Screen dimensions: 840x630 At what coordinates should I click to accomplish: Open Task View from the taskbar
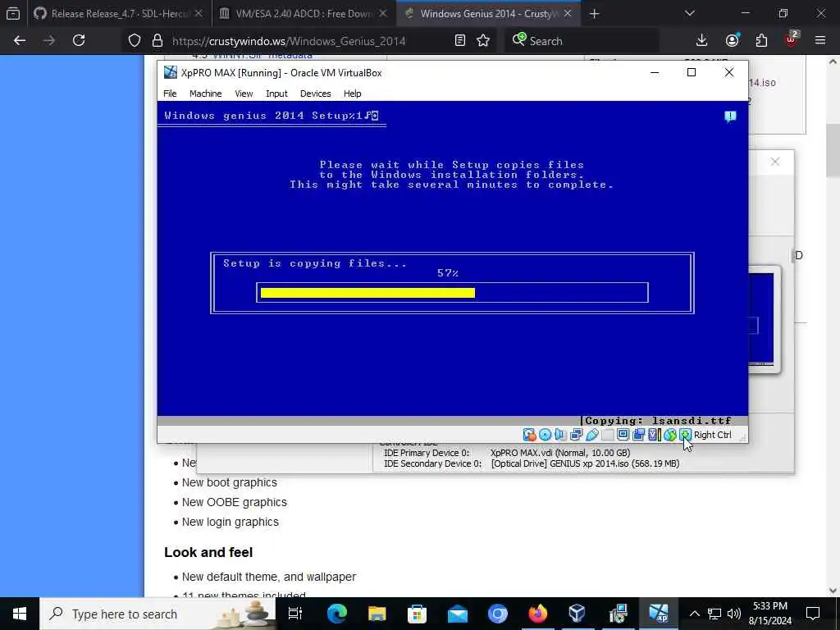click(295, 614)
